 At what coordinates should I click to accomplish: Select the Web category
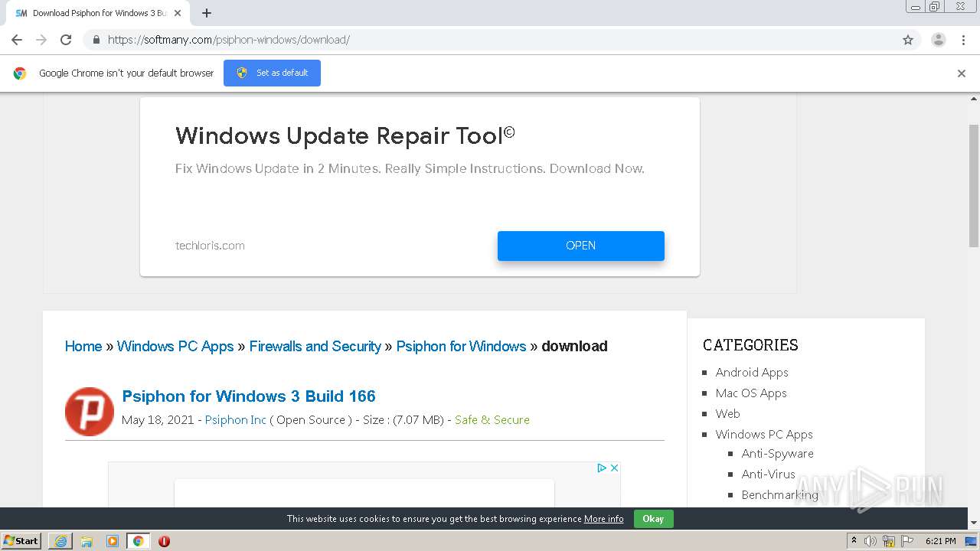click(x=727, y=413)
